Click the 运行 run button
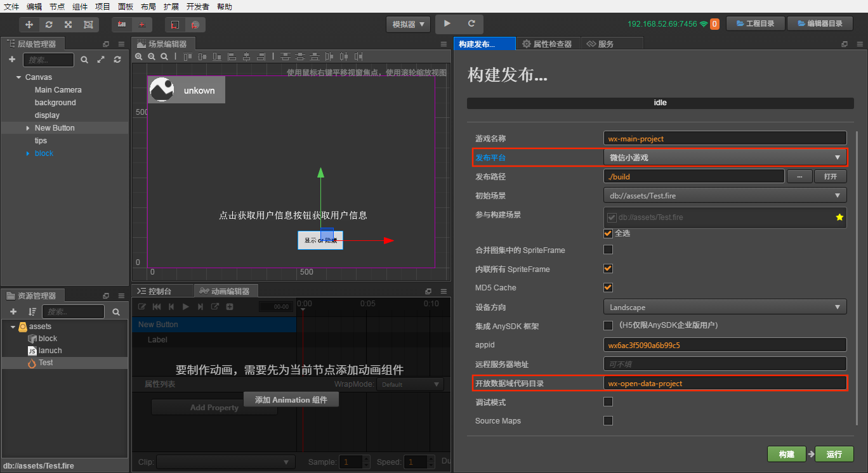 [834, 454]
